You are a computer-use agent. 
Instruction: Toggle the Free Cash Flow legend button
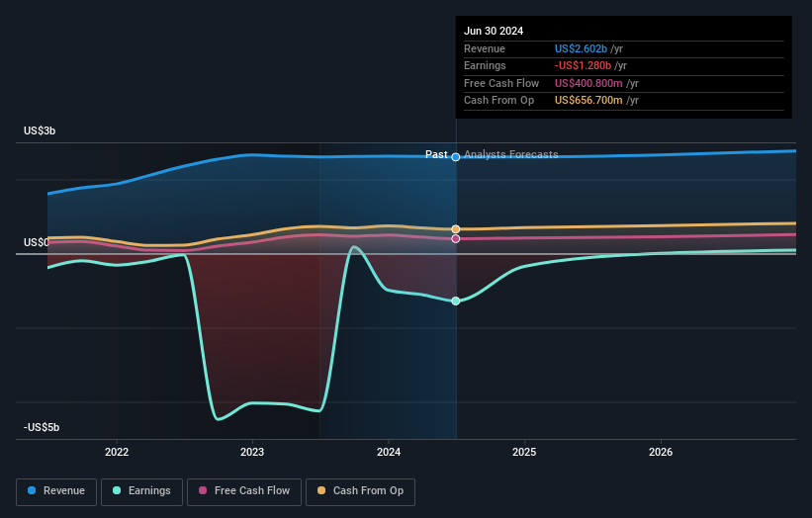pyautogui.click(x=244, y=491)
